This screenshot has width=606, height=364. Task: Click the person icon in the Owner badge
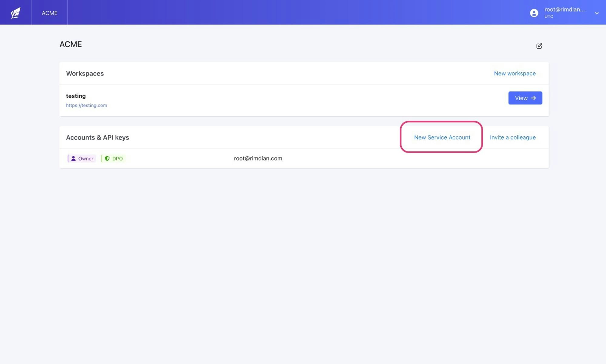pyautogui.click(x=73, y=158)
